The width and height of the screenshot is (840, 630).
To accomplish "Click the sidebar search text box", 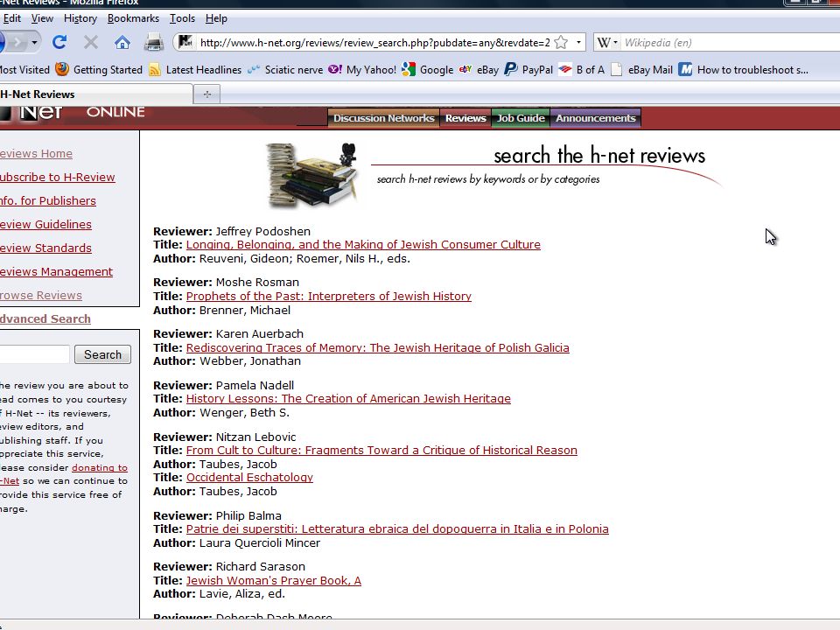I will pyautogui.click(x=34, y=354).
